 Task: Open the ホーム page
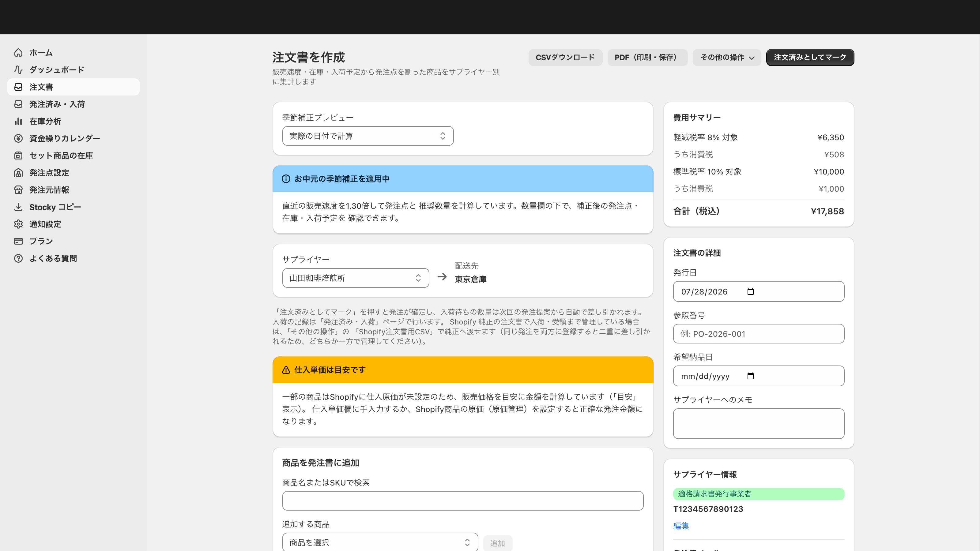[73, 53]
